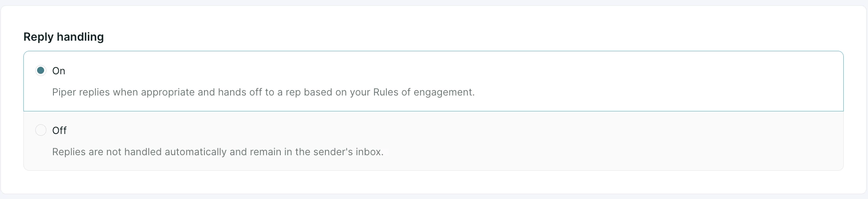Enable reply handling with the filled radio
This screenshot has width=868, height=199.
point(41,70)
